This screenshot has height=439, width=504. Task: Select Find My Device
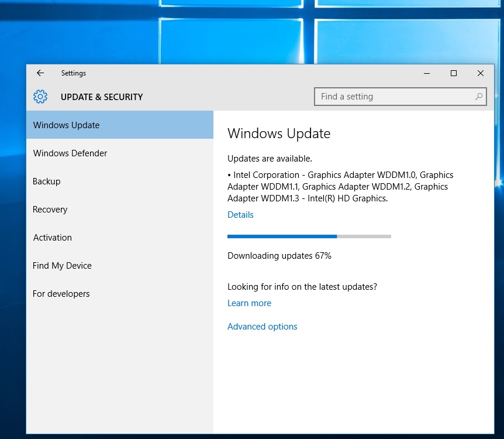point(120,266)
